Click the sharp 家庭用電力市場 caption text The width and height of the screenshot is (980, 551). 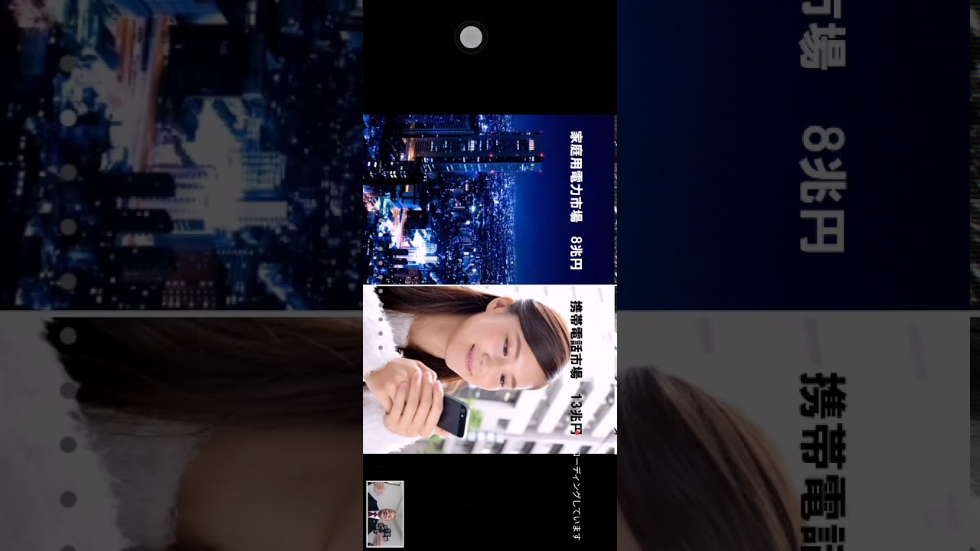pos(576,176)
